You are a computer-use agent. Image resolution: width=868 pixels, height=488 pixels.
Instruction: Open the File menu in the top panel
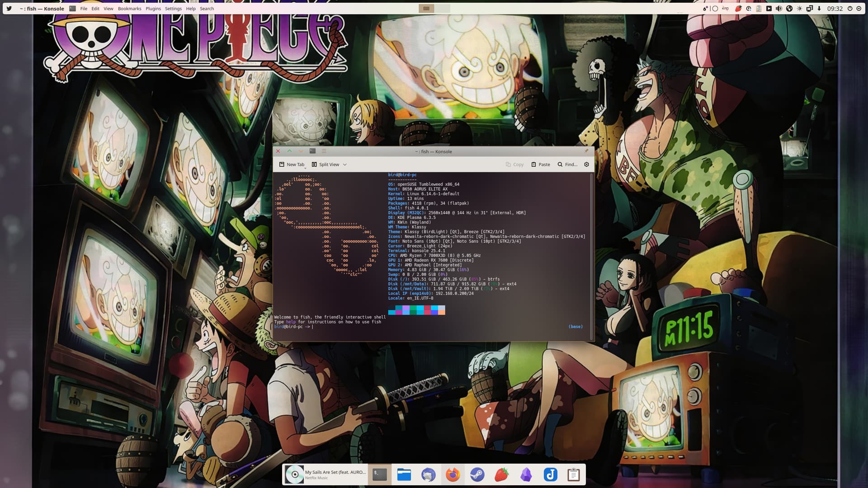click(84, 9)
